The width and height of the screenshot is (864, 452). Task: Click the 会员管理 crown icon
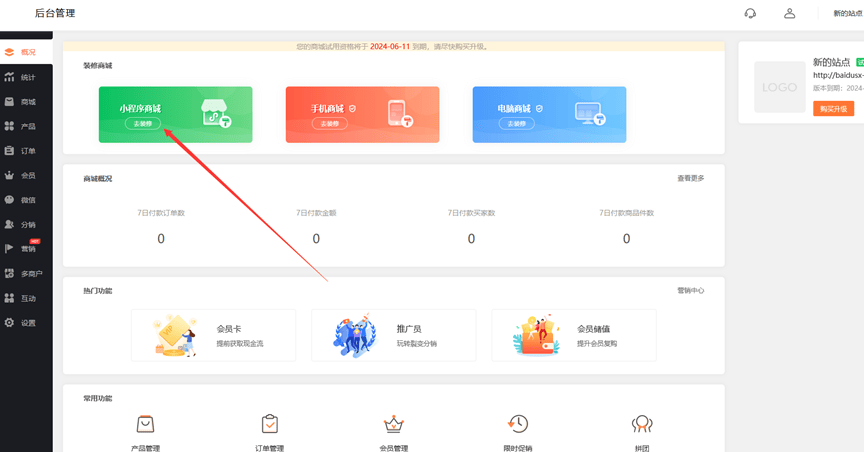click(393, 424)
